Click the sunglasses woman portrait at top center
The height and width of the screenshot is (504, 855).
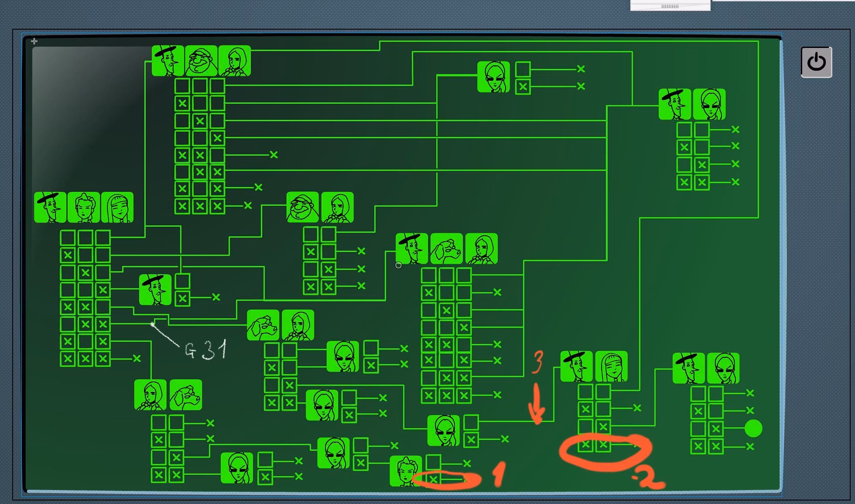click(x=493, y=77)
